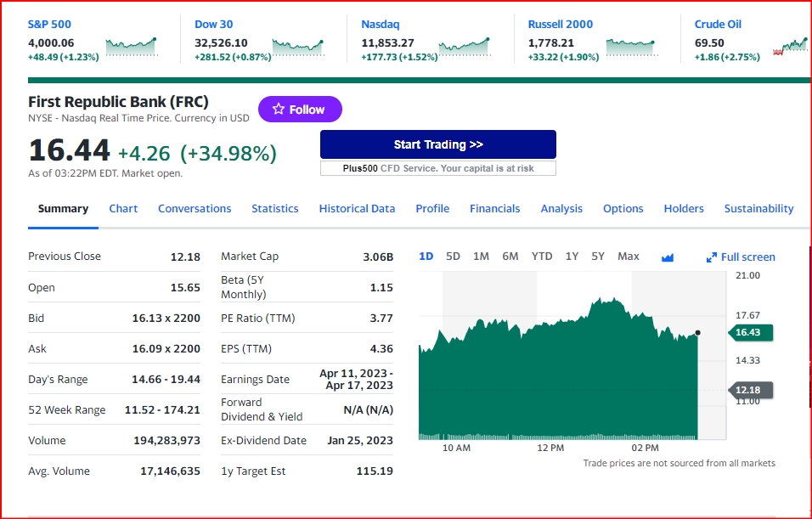Image resolution: width=812 pixels, height=519 pixels.
Task: Click the First Republic Bank (FRC) heading
Action: coord(118,102)
